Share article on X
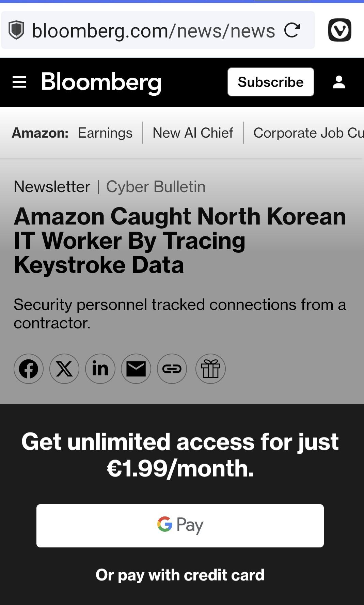364x605 pixels. click(64, 369)
